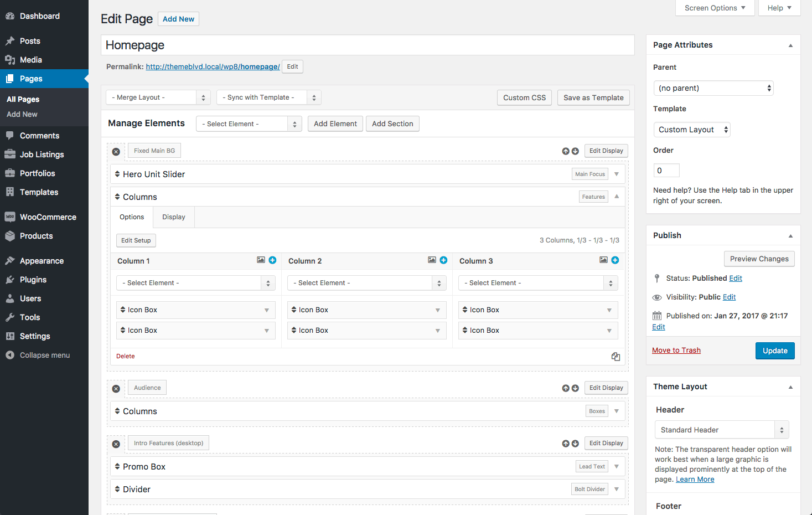Edit the Visibility setting link

click(x=730, y=297)
